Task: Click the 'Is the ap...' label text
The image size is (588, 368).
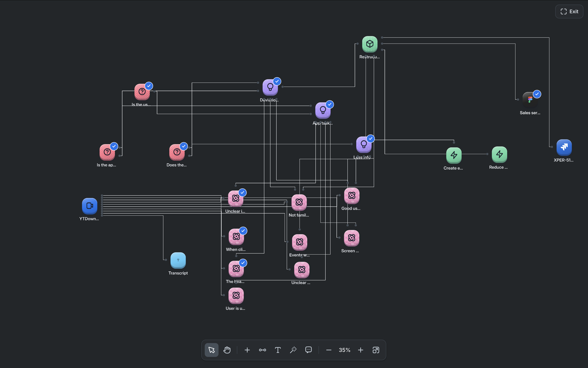Action: (106, 165)
